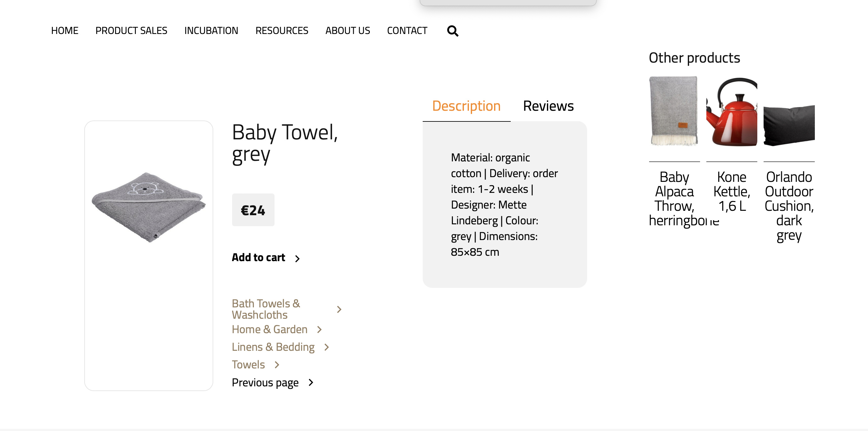The width and height of the screenshot is (868, 431).
Task: Select the Description tab
Action: coord(466,106)
